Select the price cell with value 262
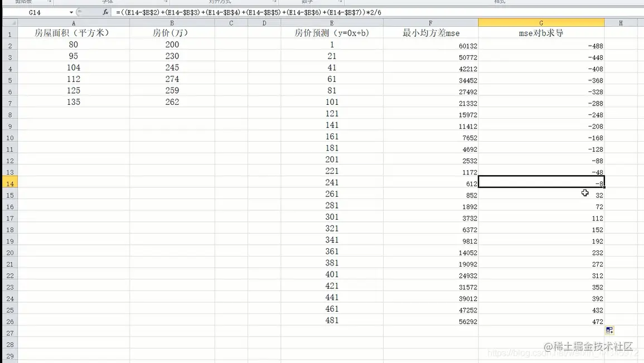The image size is (644, 363). coord(172,102)
